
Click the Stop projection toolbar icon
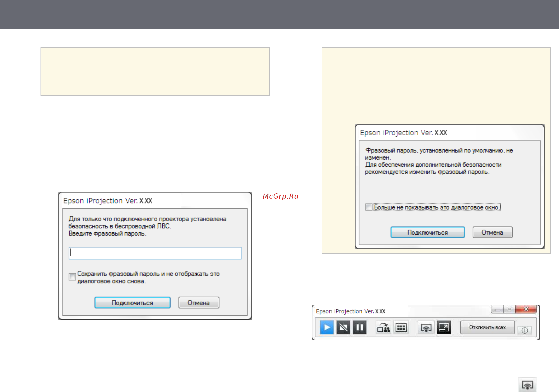click(x=343, y=327)
